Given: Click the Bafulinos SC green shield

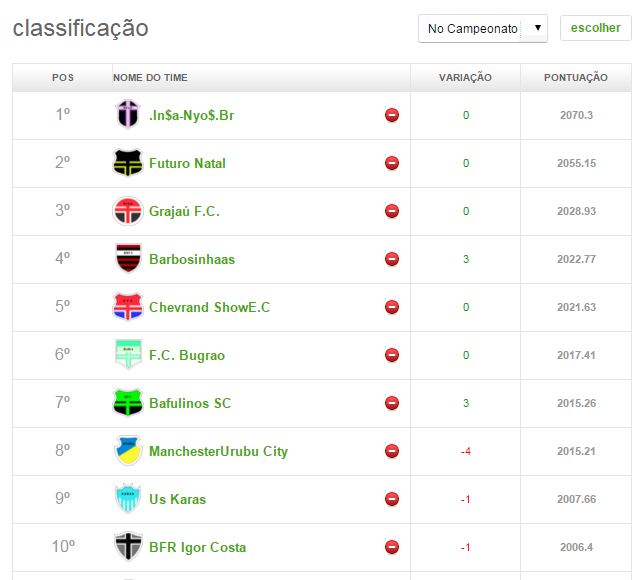Looking at the screenshot, I should point(128,403).
